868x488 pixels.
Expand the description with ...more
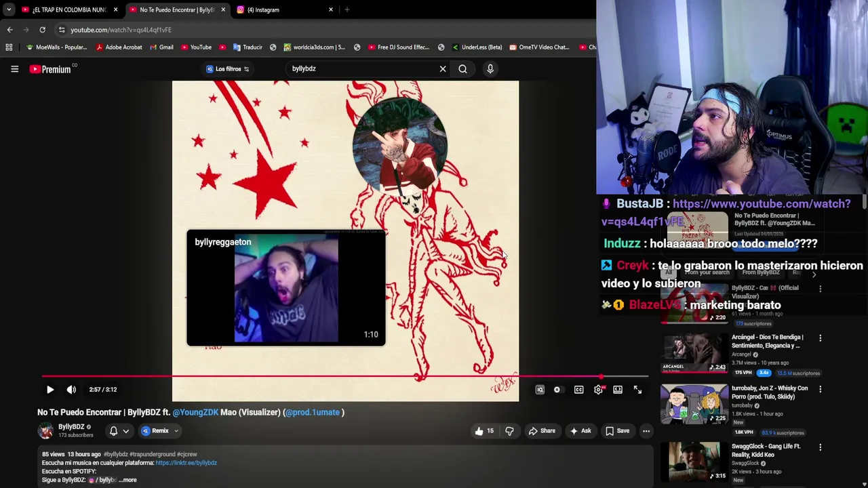(127, 480)
